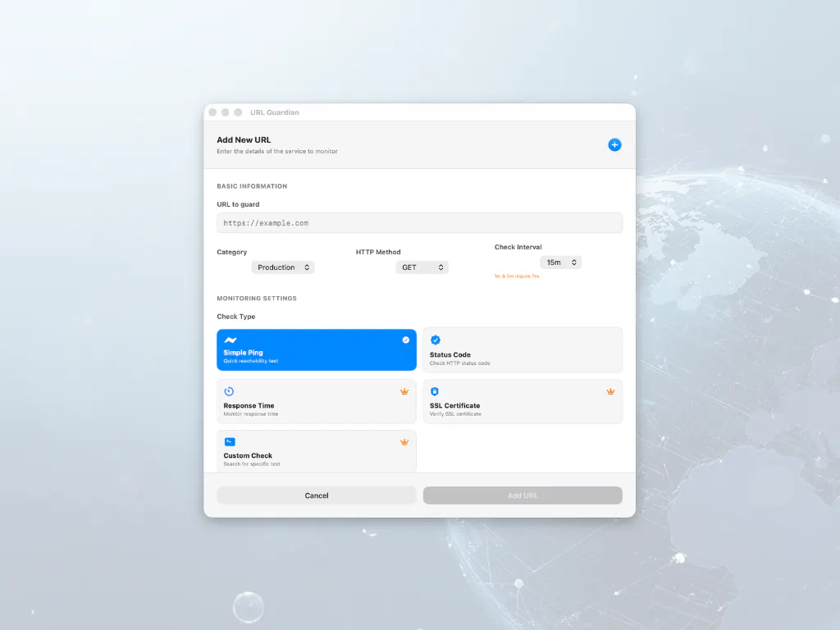Click the 'MONITORING SETTINGS' section label
Screen dimensions: 840x630
(x=257, y=299)
